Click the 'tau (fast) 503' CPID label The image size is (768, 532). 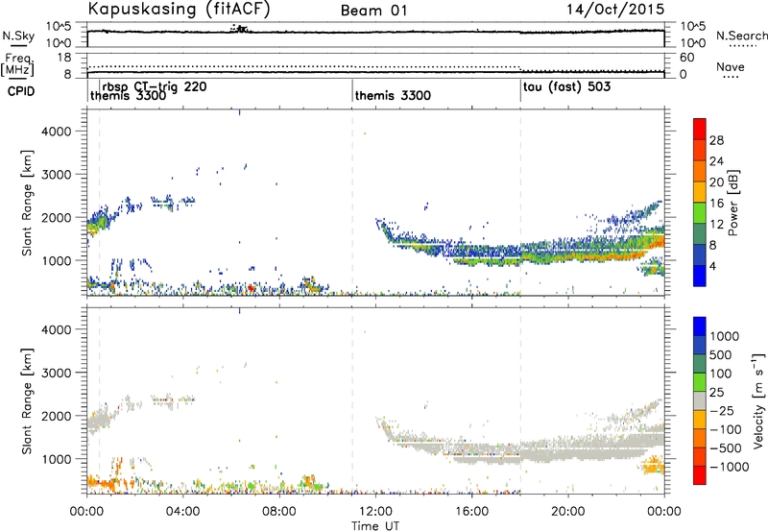[x=566, y=87]
